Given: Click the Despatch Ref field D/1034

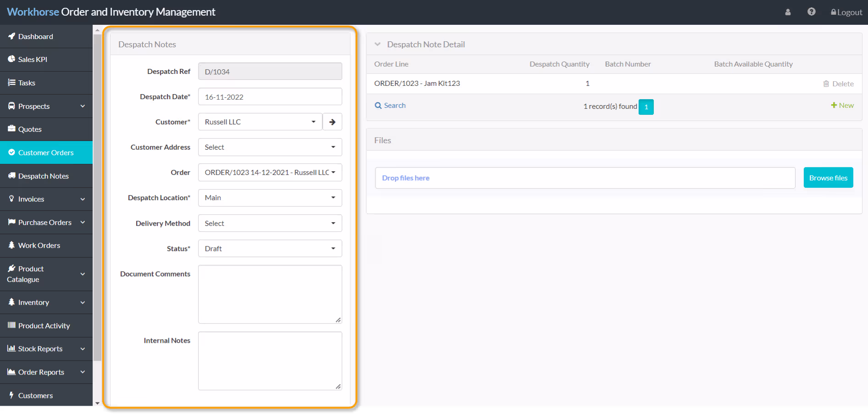Looking at the screenshot, I should click(x=270, y=72).
